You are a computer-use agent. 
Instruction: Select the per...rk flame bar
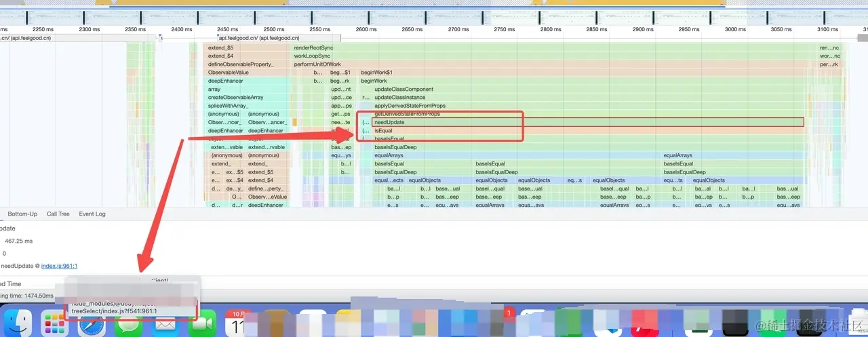[829, 64]
